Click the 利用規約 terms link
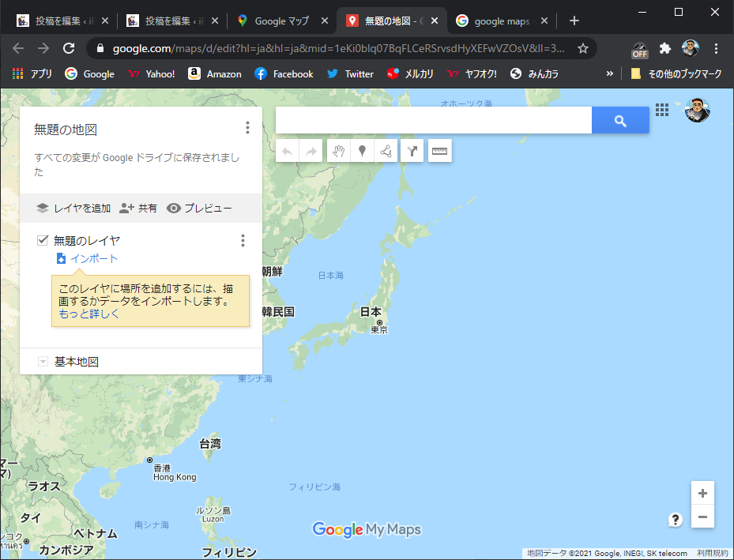 coord(712,554)
